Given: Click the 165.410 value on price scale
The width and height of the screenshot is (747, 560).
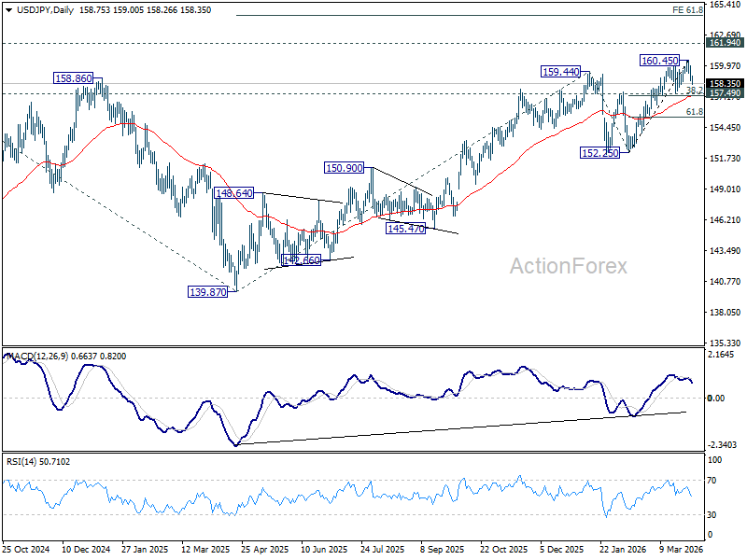Looking at the screenshot, I should pos(726,5).
